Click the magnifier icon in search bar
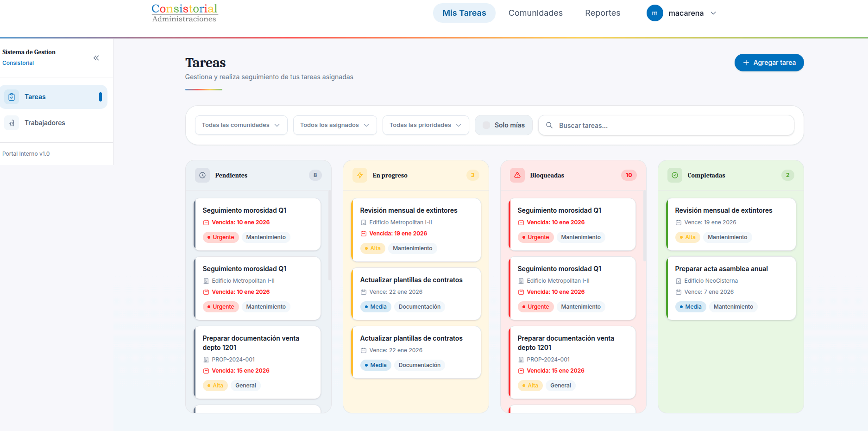Screen dimensions: 868x431 click(549, 125)
